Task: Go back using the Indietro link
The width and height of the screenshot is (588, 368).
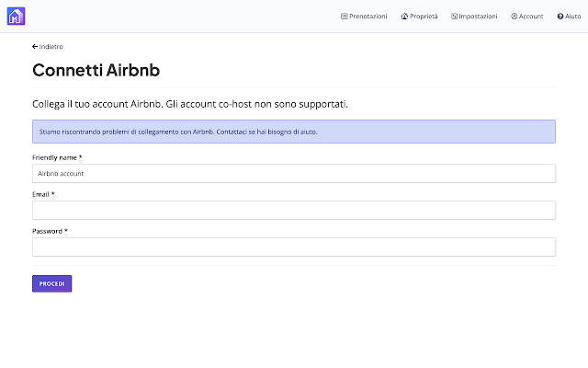Action: [48, 47]
